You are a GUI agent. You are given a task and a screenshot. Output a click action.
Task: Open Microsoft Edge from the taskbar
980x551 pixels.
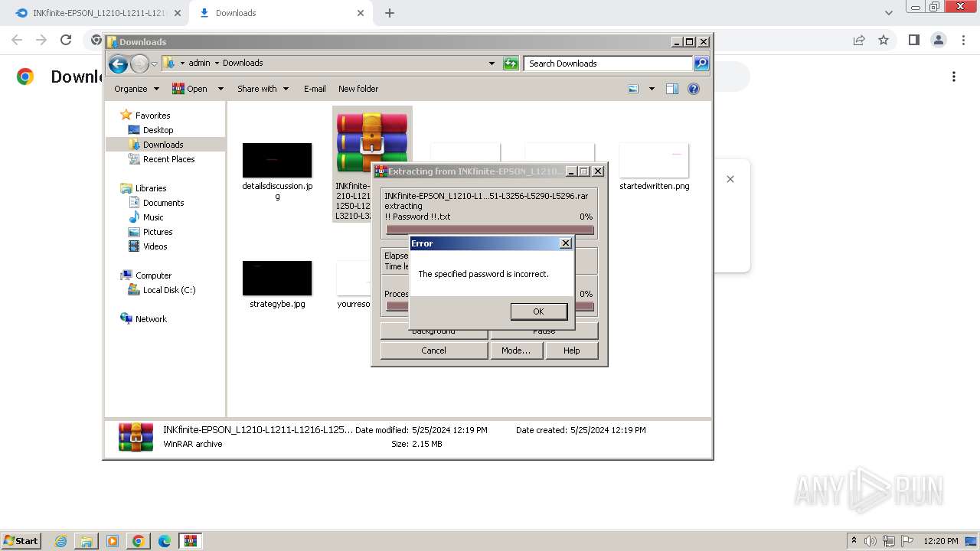pyautogui.click(x=165, y=541)
